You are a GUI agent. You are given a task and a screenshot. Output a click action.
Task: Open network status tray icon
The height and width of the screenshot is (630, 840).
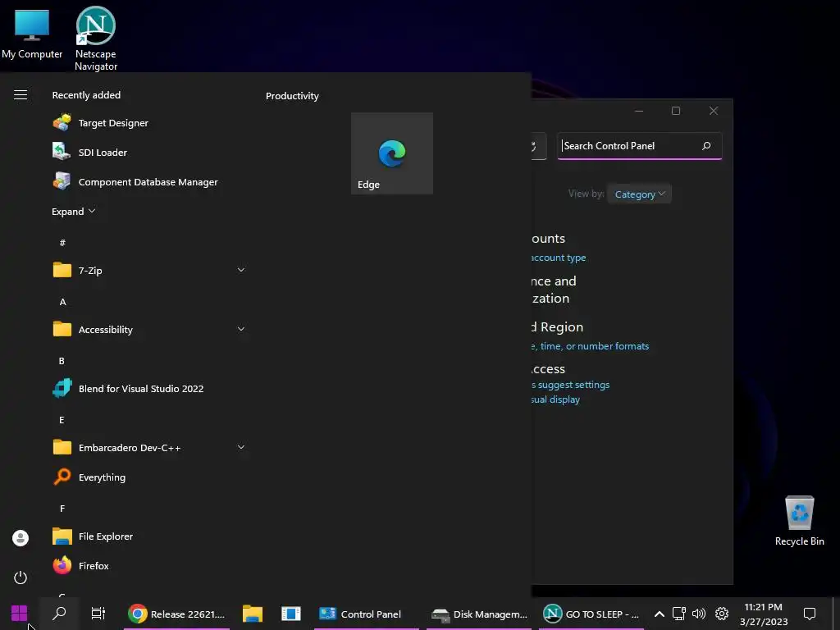(x=678, y=614)
